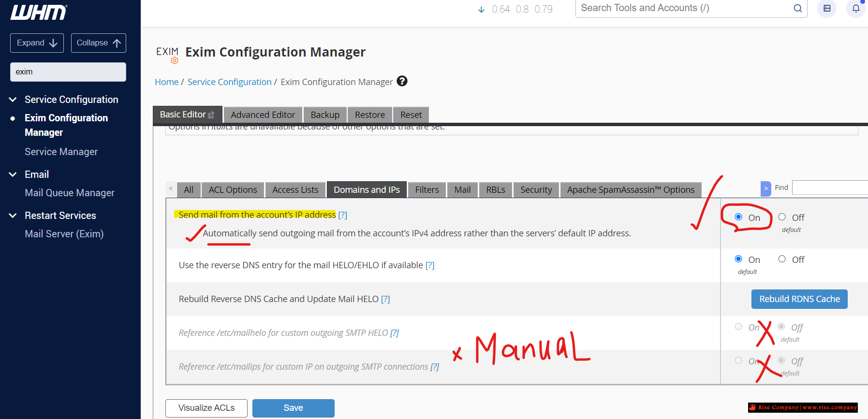Image resolution: width=868 pixels, height=419 pixels.
Task: Click the Visualize ACLs button
Action: click(206, 408)
